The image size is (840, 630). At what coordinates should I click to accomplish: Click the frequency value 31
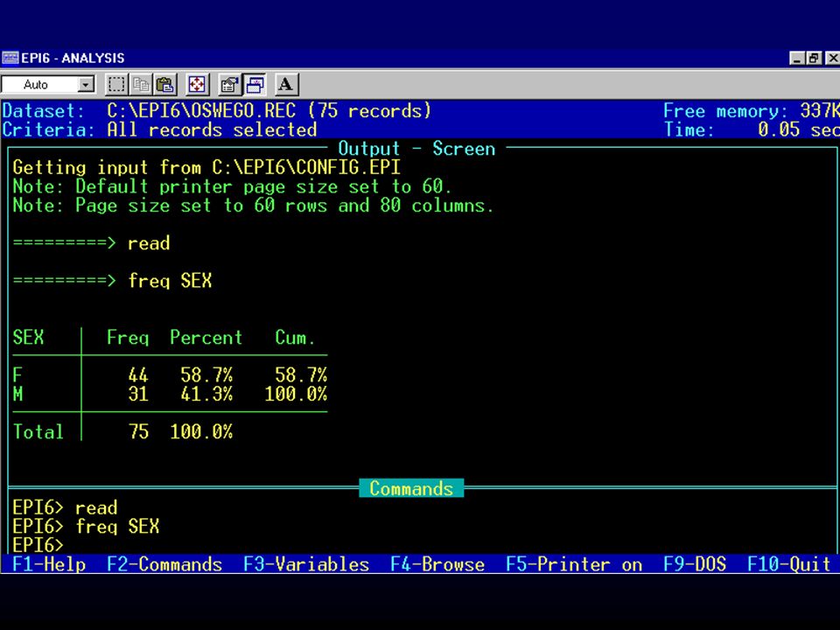tap(138, 394)
